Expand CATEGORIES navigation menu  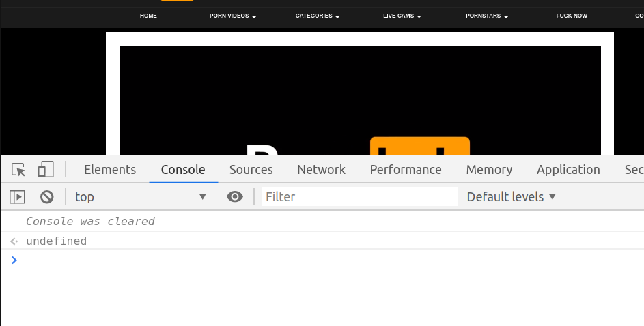[318, 16]
